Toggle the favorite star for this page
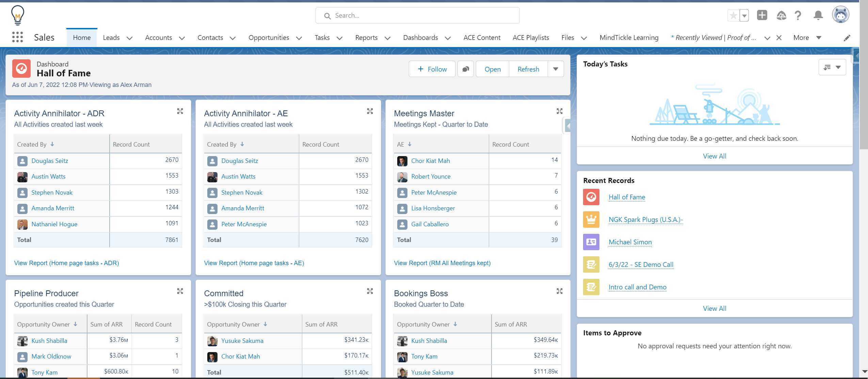 [x=733, y=15]
